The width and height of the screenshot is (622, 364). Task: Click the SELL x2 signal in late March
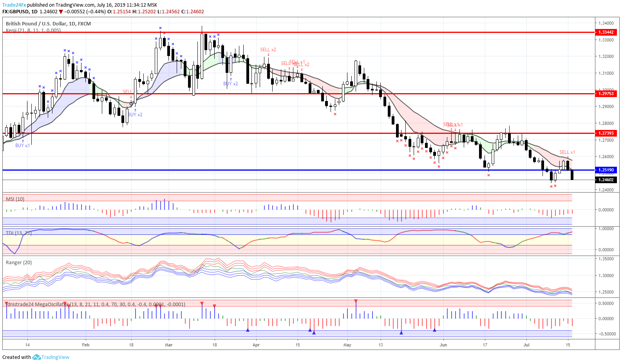coord(268,50)
